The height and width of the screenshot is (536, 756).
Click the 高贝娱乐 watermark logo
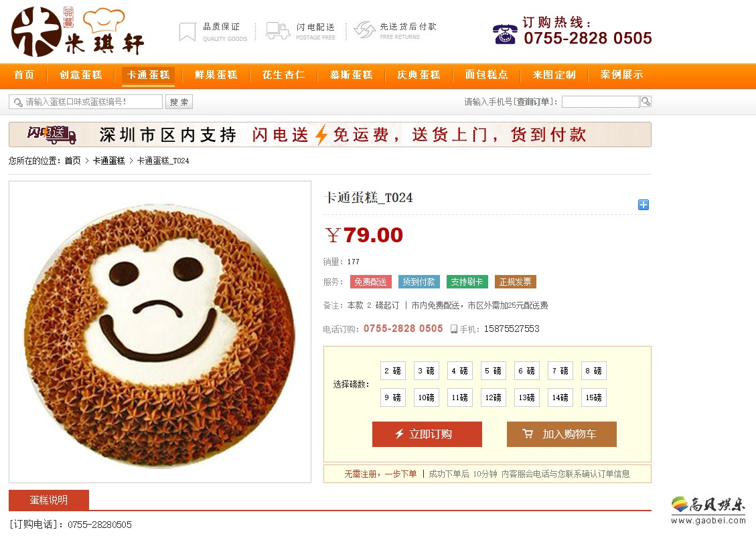click(708, 511)
